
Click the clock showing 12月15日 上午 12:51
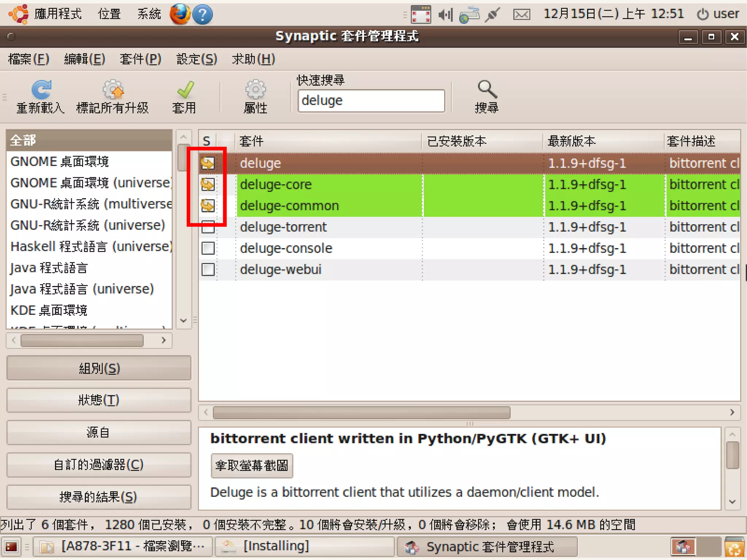pos(614,14)
